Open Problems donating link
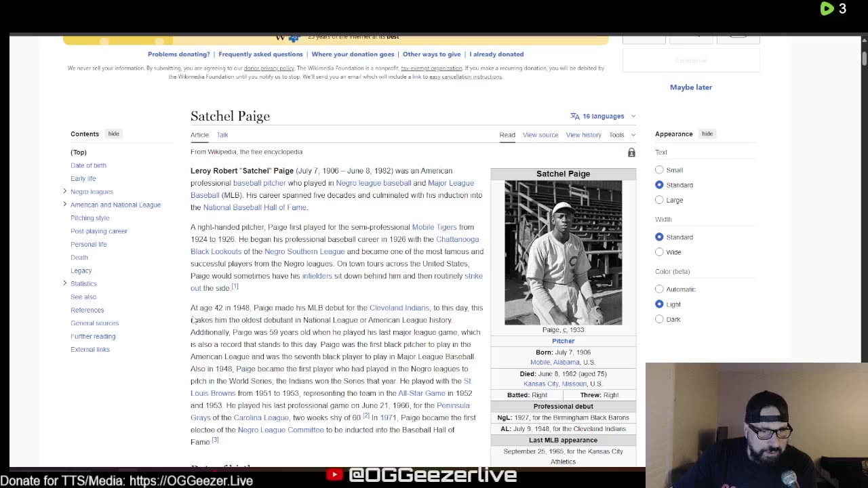 tap(179, 54)
